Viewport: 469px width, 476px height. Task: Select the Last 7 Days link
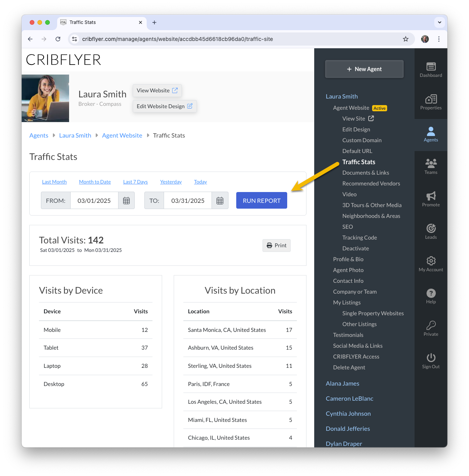coord(135,182)
